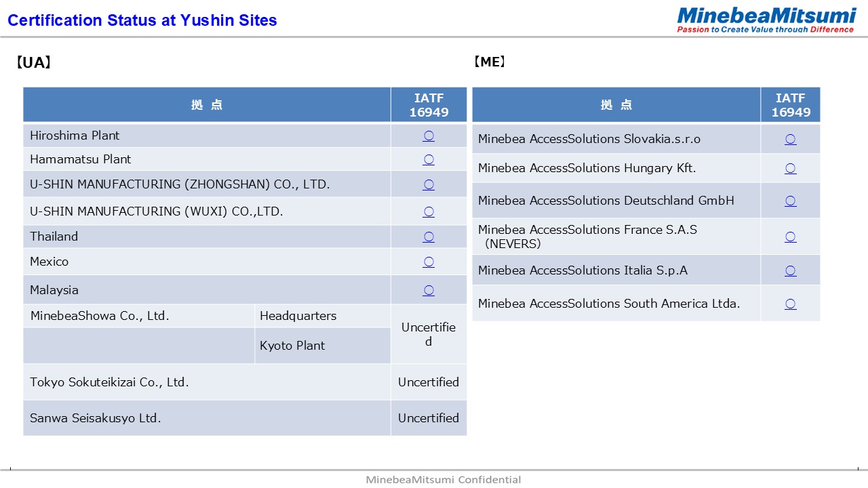Open the Slovakia s.r.o certification circle link
The width and height of the screenshot is (868, 488).
click(790, 139)
